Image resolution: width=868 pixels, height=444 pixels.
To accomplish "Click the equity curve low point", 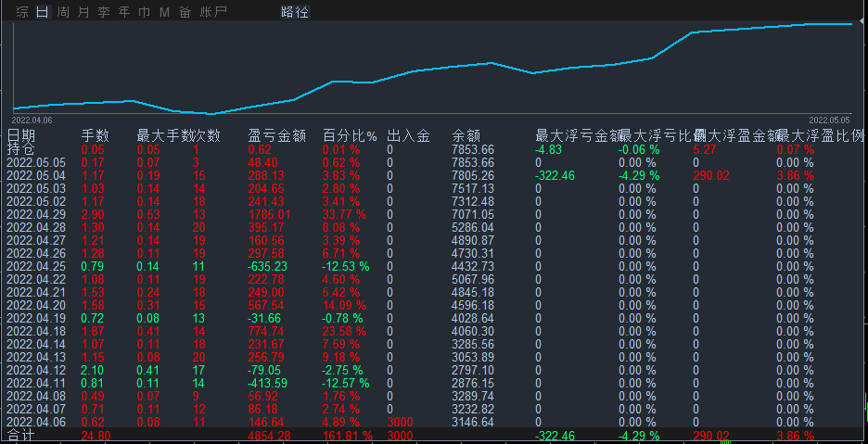I will [211, 114].
